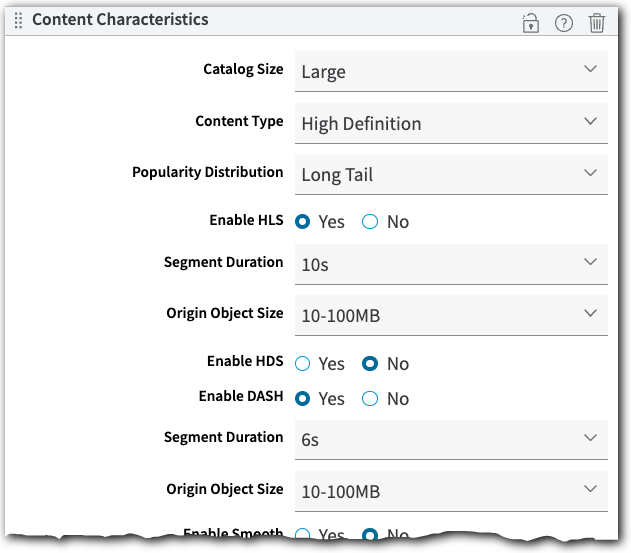Select No for Enable DASH

click(x=370, y=399)
